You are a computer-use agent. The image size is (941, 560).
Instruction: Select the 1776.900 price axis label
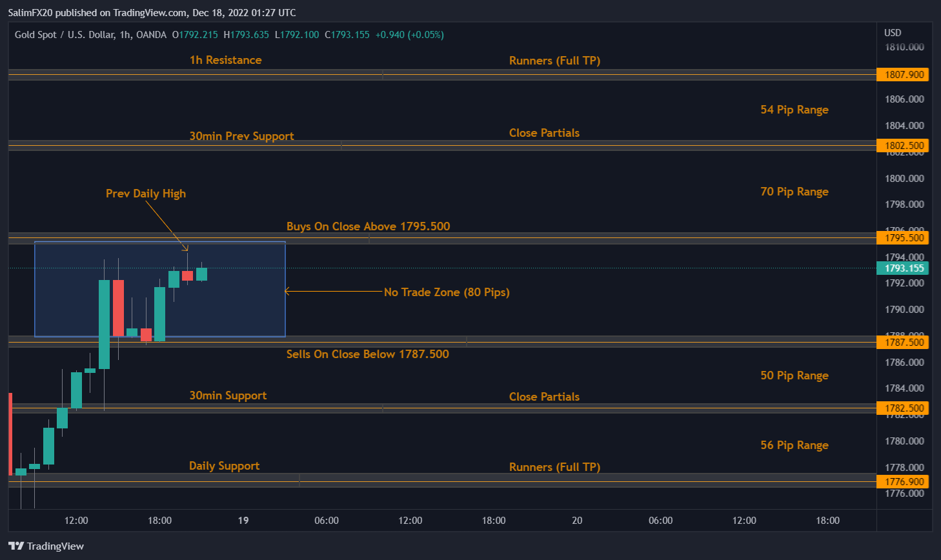tap(903, 482)
